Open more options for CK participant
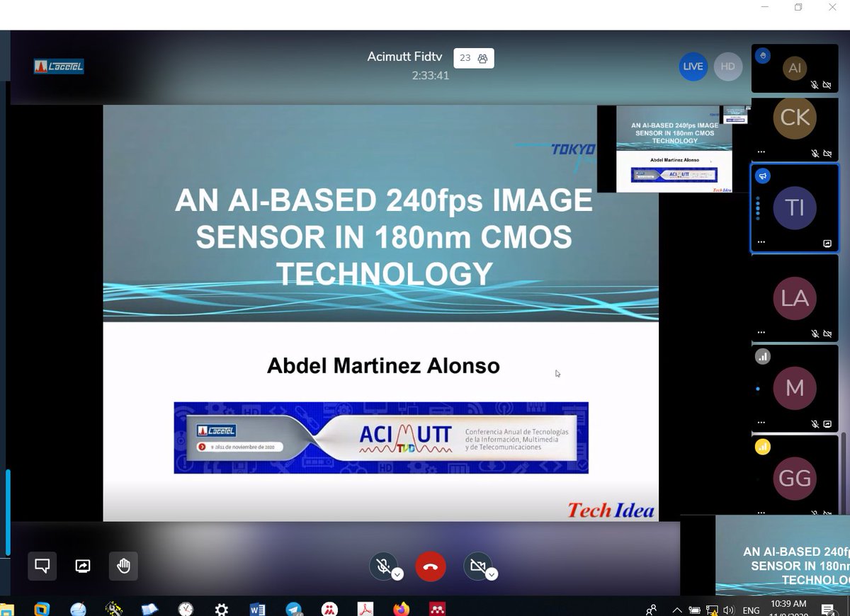Viewport: 850px width, 616px height. (761, 152)
